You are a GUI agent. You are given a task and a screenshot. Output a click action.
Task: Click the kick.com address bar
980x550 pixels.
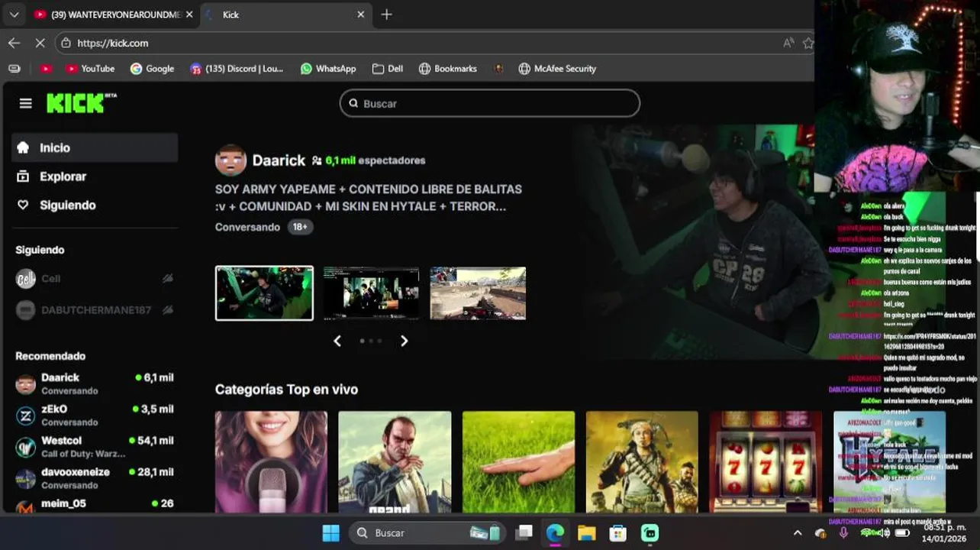(435, 43)
